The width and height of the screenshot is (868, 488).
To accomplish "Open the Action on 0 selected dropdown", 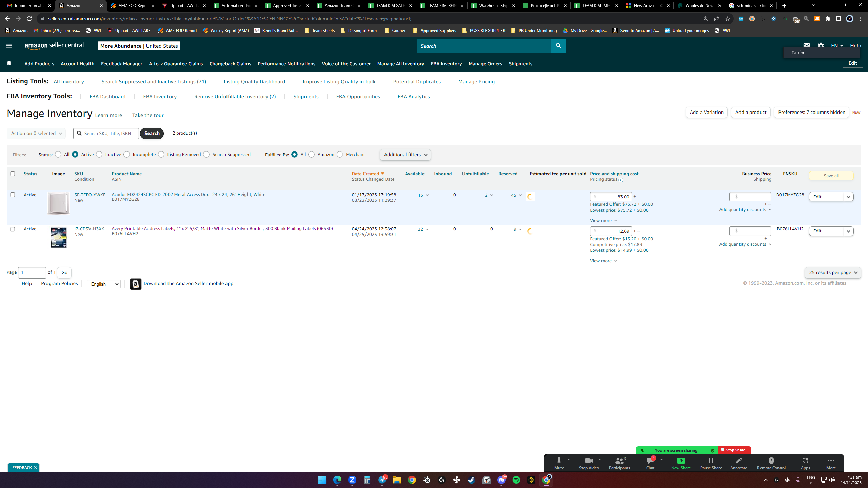I will point(36,133).
